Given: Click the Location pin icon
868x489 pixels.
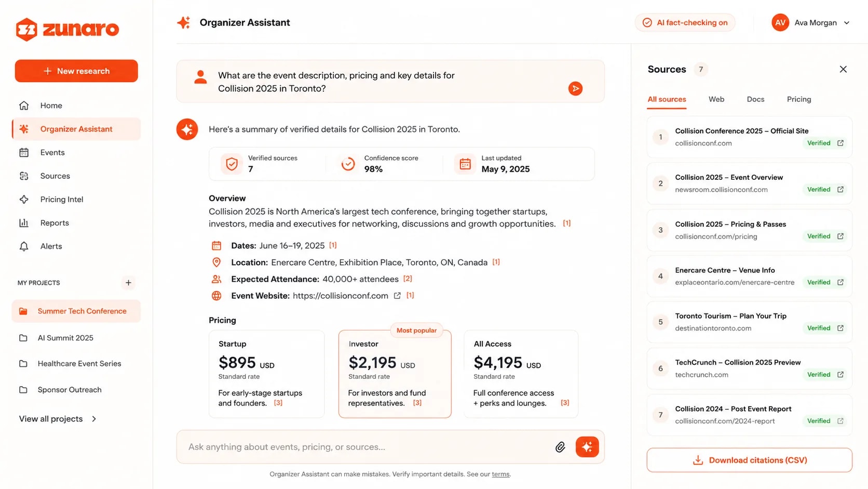Looking at the screenshot, I should tap(216, 262).
